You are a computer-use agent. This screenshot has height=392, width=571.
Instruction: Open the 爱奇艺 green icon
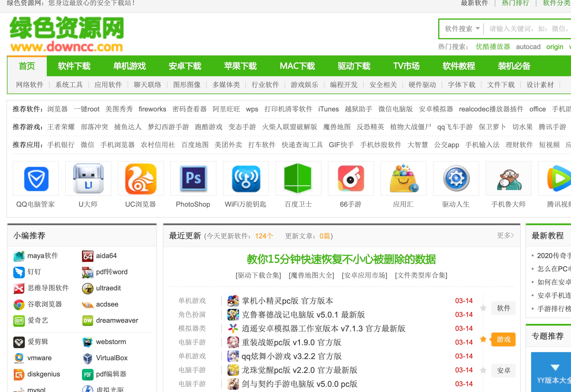tap(19, 321)
